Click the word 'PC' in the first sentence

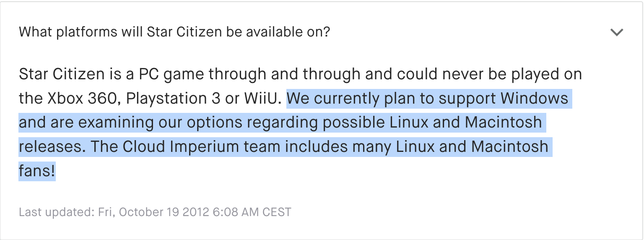click(x=148, y=74)
